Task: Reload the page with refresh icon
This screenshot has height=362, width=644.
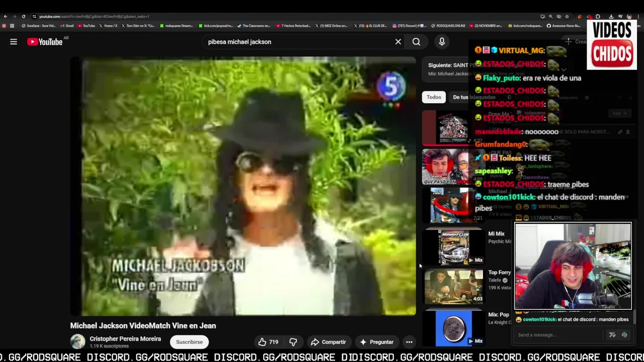Action: pos(23,17)
